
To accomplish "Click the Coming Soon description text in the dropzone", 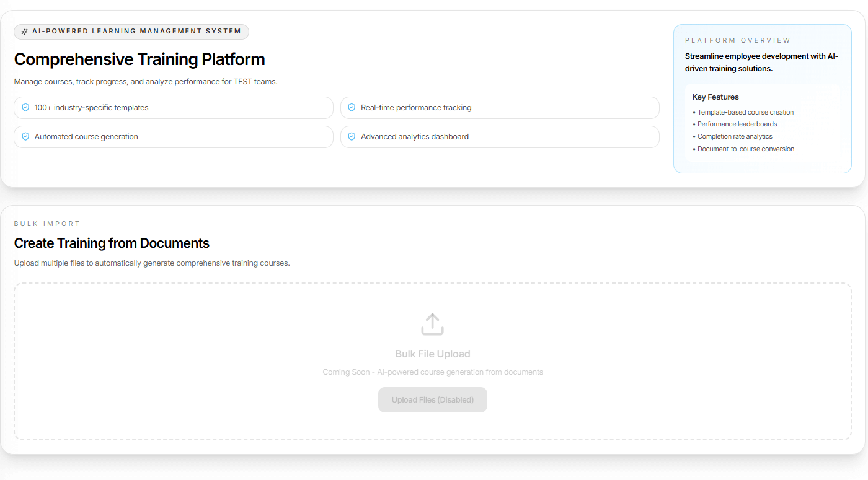I will [x=433, y=372].
